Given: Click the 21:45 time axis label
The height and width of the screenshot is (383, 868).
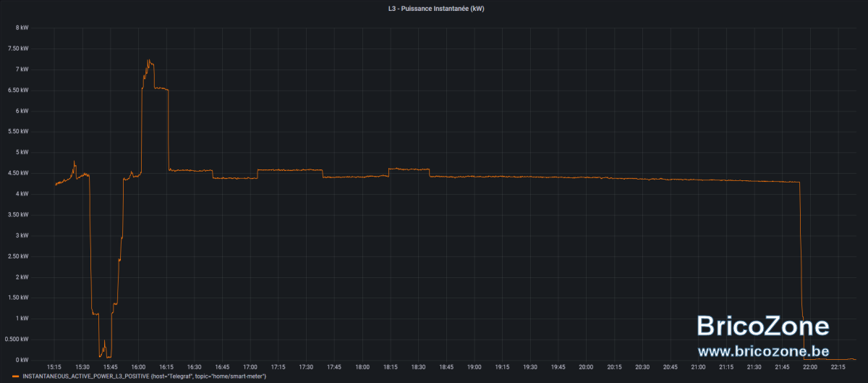Looking at the screenshot, I should pos(782,367).
